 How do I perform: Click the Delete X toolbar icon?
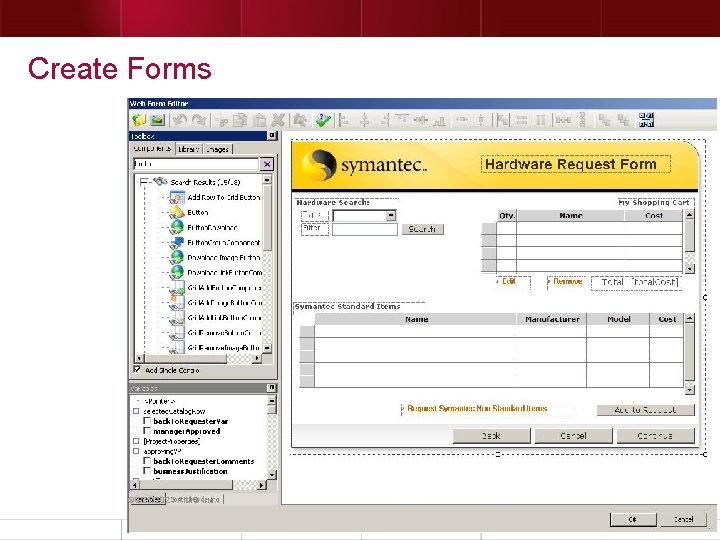pos(278,120)
